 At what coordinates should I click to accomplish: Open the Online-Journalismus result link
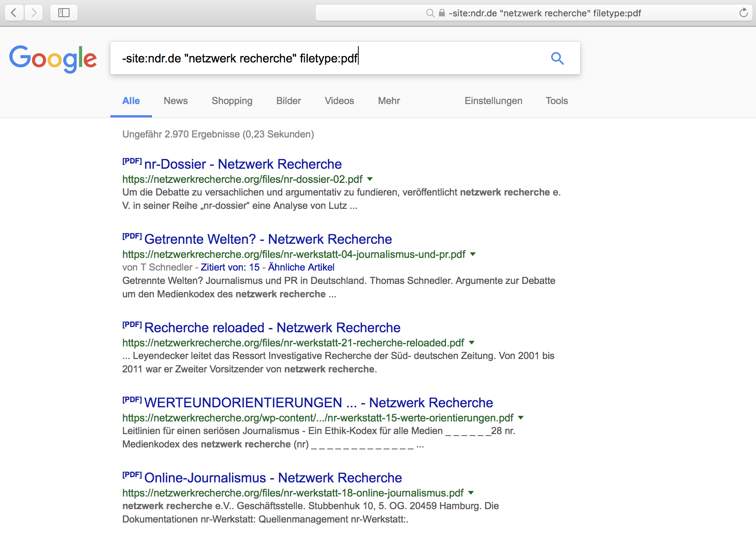click(273, 478)
